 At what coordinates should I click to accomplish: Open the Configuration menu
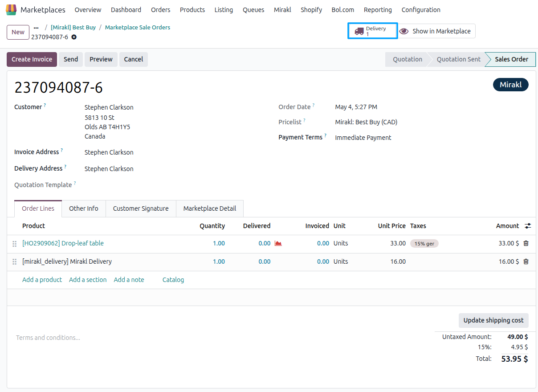click(421, 10)
